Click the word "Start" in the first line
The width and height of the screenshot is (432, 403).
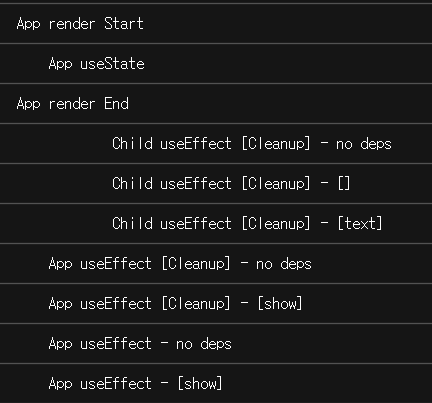tap(124, 24)
